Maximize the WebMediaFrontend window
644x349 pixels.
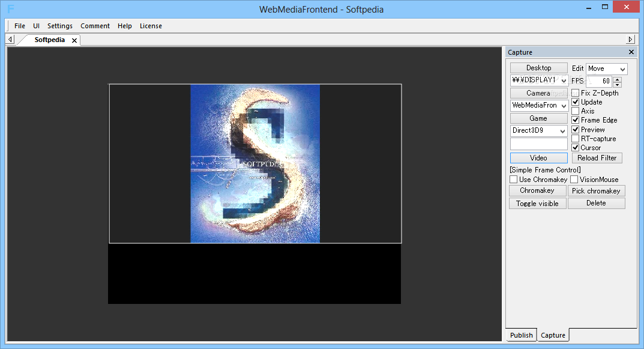[x=604, y=7]
